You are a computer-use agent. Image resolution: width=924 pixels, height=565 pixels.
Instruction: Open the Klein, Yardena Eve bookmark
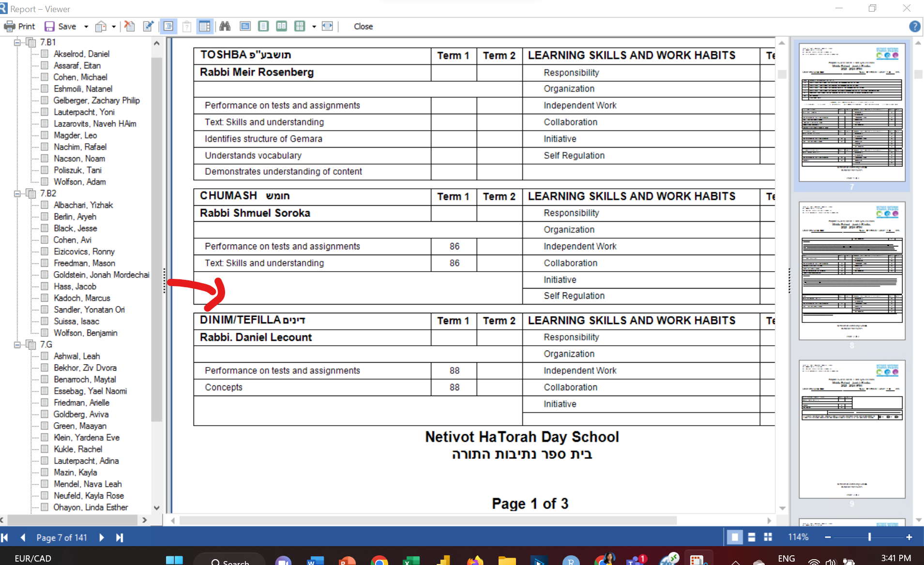[x=87, y=437]
